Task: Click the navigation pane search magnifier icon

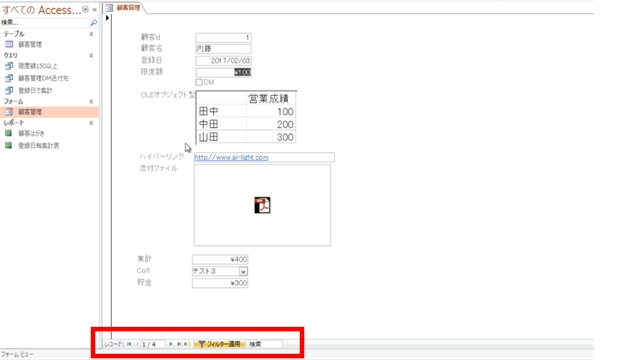Action: point(93,22)
